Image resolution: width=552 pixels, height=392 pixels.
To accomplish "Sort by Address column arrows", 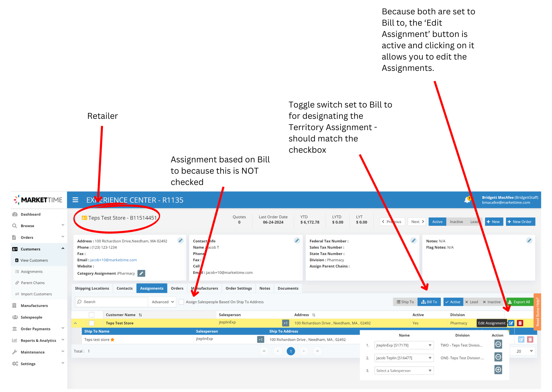I will [x=314, y=315].
